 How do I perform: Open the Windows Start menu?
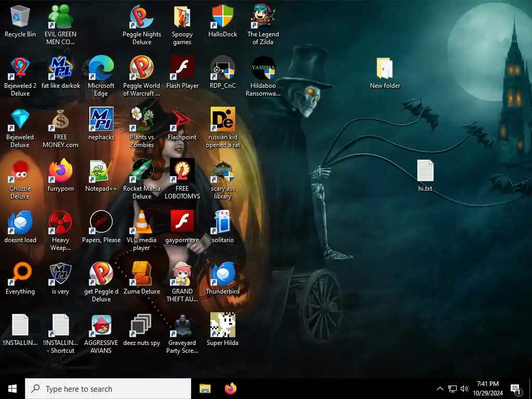click(x=12, y=389)
